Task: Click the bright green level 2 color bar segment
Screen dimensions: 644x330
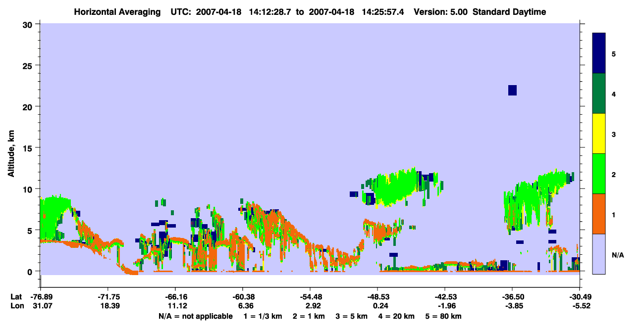Action: 599,174
